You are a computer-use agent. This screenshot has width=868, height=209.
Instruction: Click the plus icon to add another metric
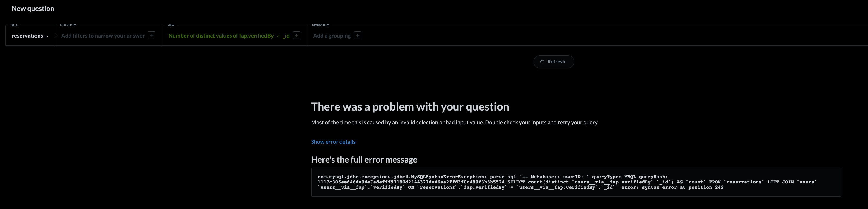[x=296, y=35]
